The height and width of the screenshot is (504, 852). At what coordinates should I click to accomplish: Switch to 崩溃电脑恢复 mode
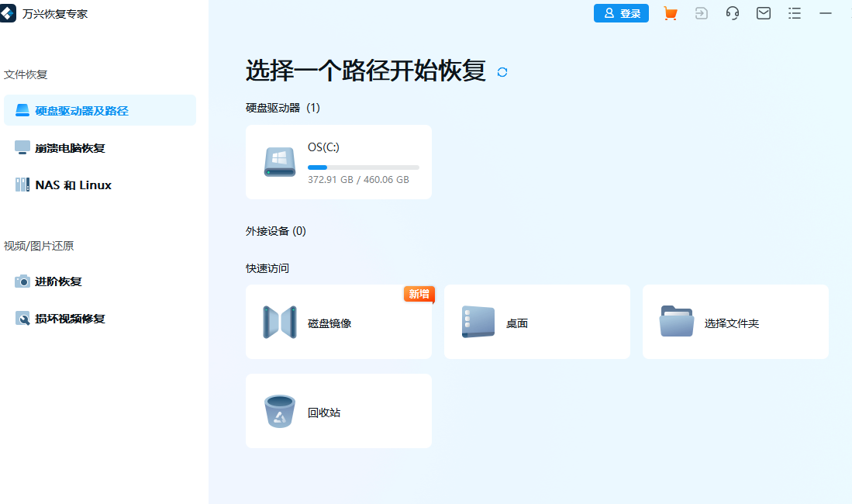(x=64, y=147)
